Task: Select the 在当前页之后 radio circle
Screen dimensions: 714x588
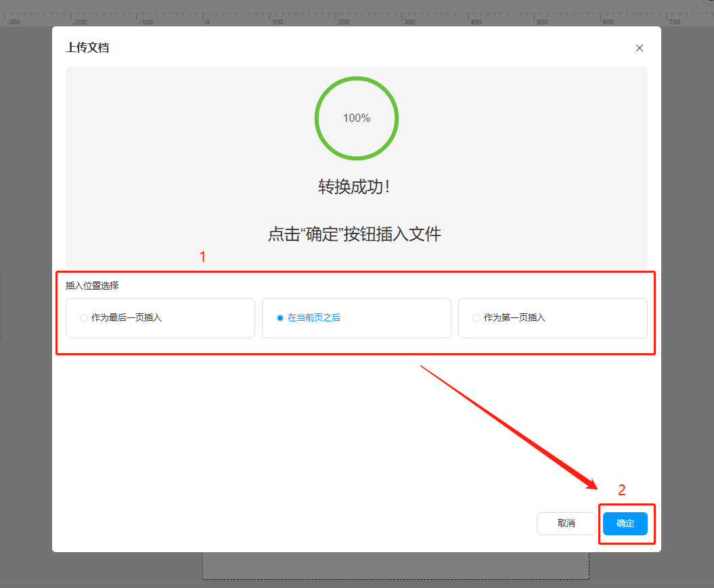Action: [x=280, y=318]
